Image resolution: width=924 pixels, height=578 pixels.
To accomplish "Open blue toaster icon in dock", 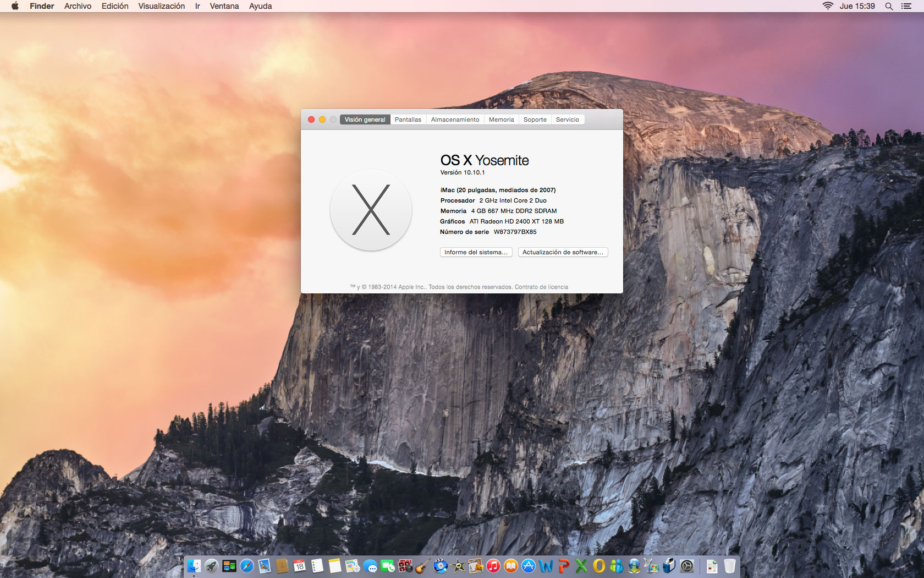I will [669, 566].
